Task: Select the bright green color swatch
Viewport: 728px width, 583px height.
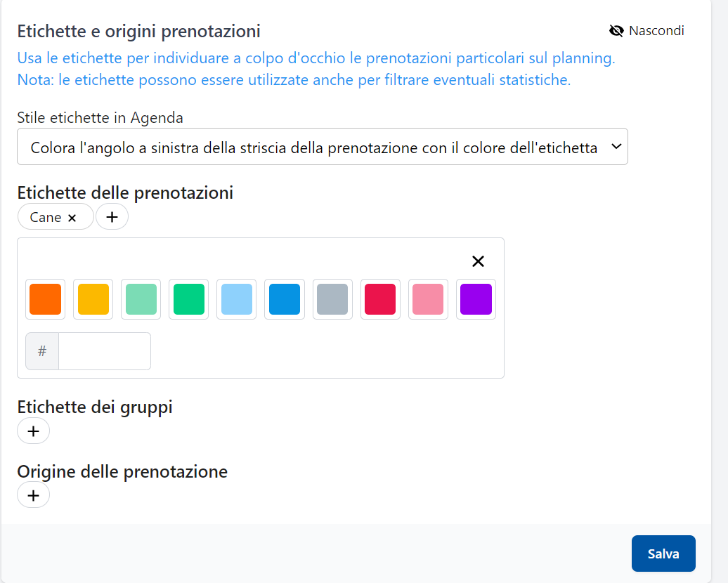Action: point(188,299)
